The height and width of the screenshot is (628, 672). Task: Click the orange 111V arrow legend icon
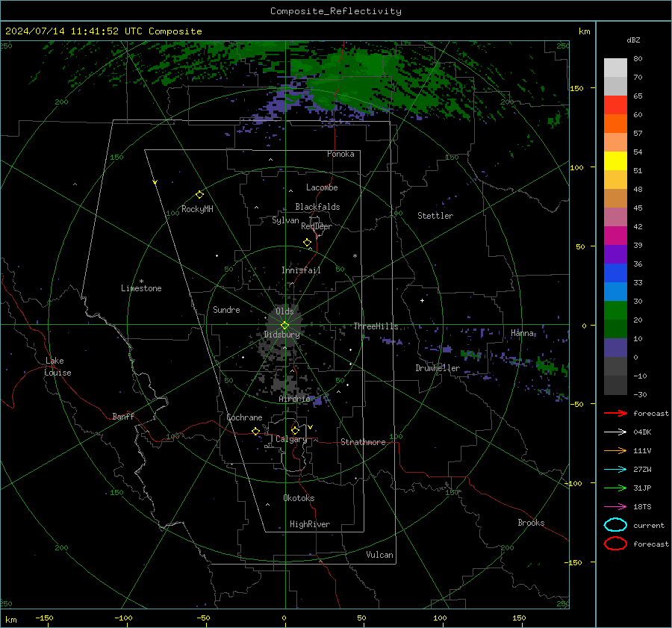pos(615,450)
